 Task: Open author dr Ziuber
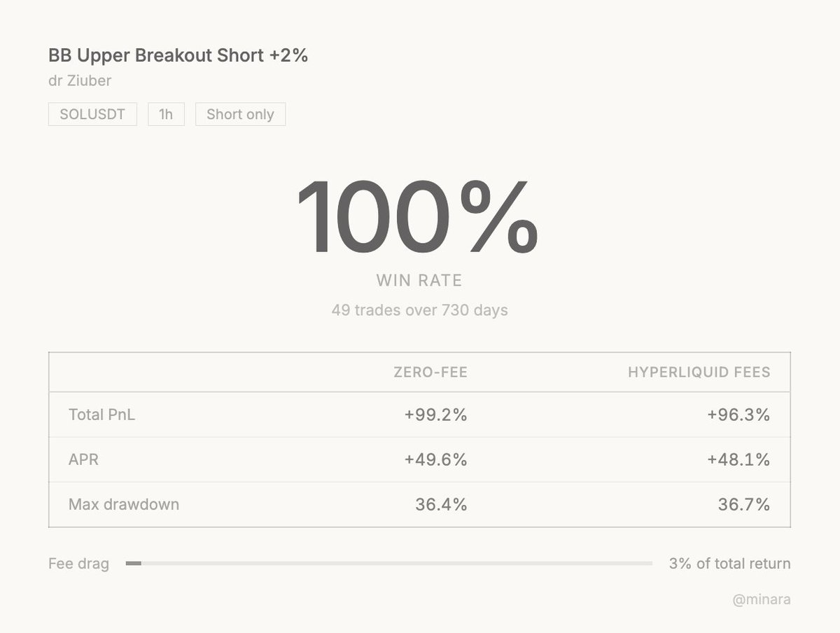tap(80, 81)
